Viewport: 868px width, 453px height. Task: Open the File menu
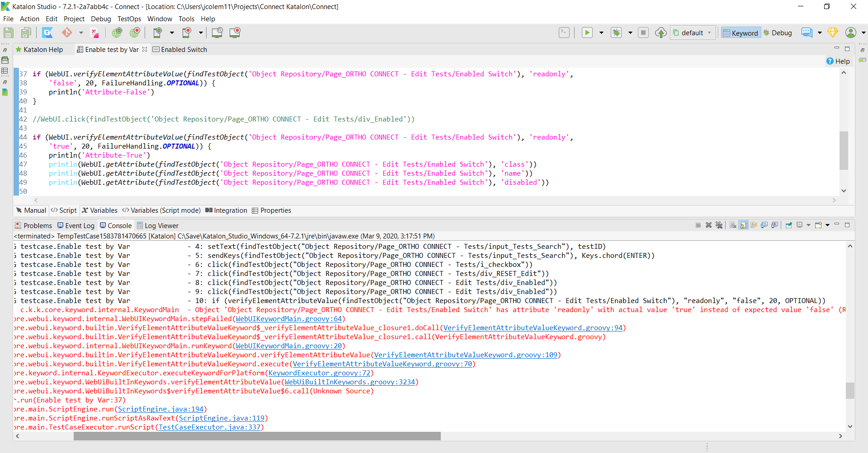[x=8, y=19]
